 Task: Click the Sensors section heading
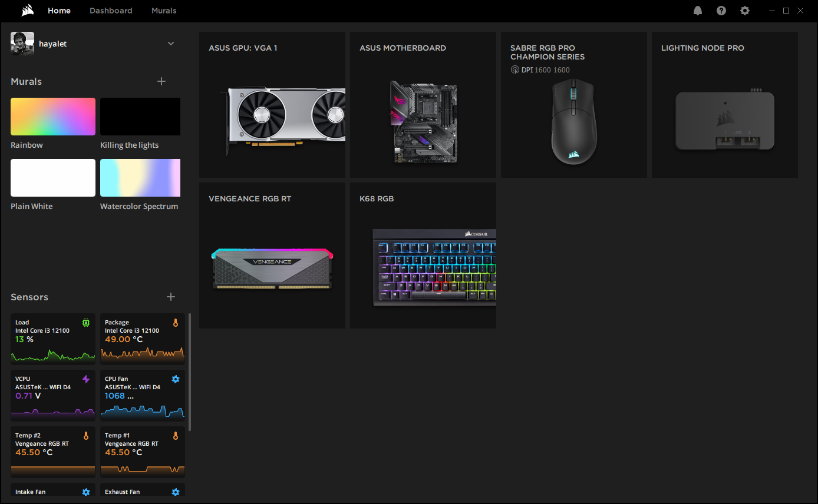(29, 297)
